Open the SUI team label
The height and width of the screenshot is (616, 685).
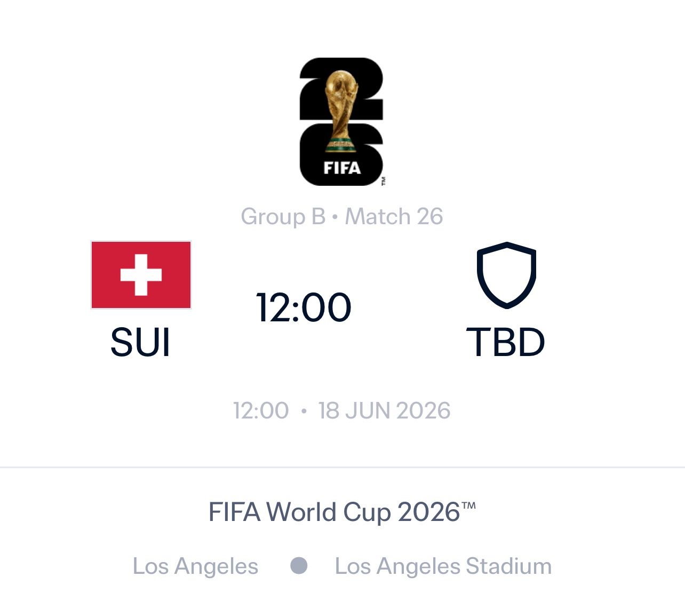click(x=140, y=342)
